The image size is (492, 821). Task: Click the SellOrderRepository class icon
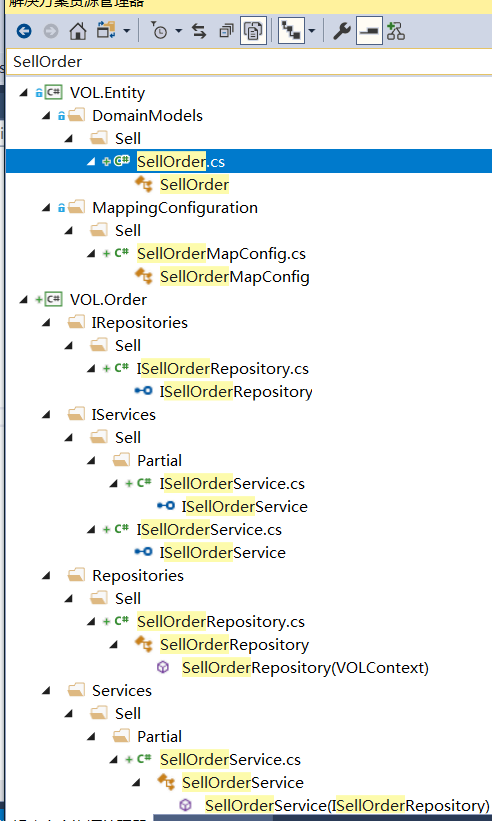click(x=144, y=644)
